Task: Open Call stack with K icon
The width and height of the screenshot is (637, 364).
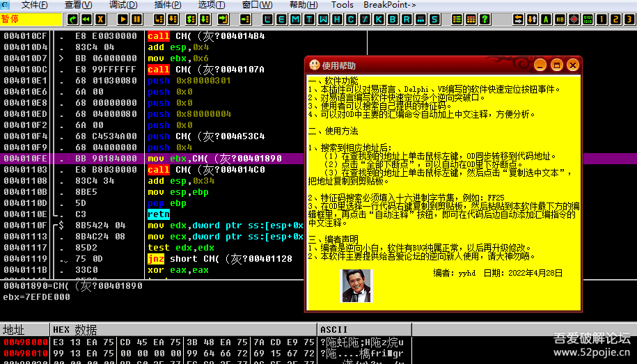Action: (x=379, y=19)
